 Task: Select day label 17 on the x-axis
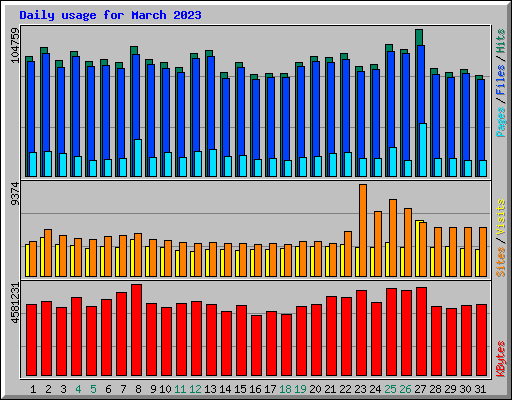(x=270, y=389)
